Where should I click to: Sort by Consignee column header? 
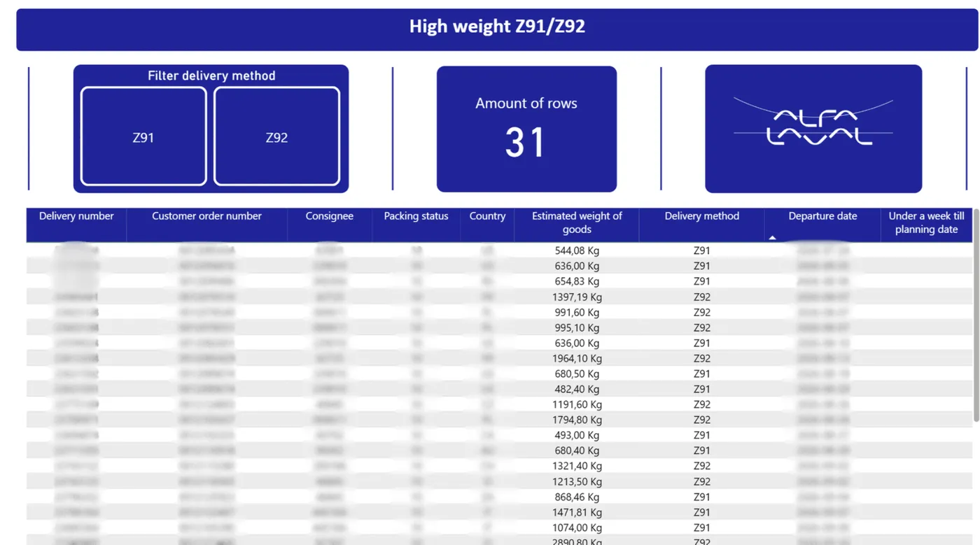pyautogui.click(x=329, y=225)
